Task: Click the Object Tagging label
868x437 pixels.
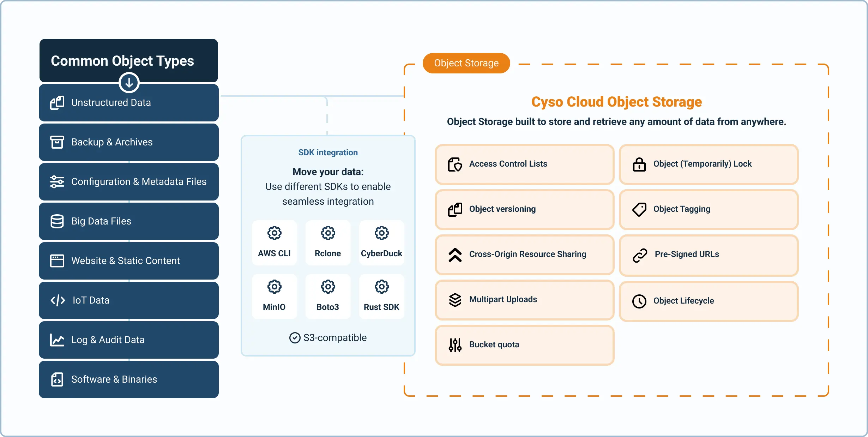Action: coord(682,209)
